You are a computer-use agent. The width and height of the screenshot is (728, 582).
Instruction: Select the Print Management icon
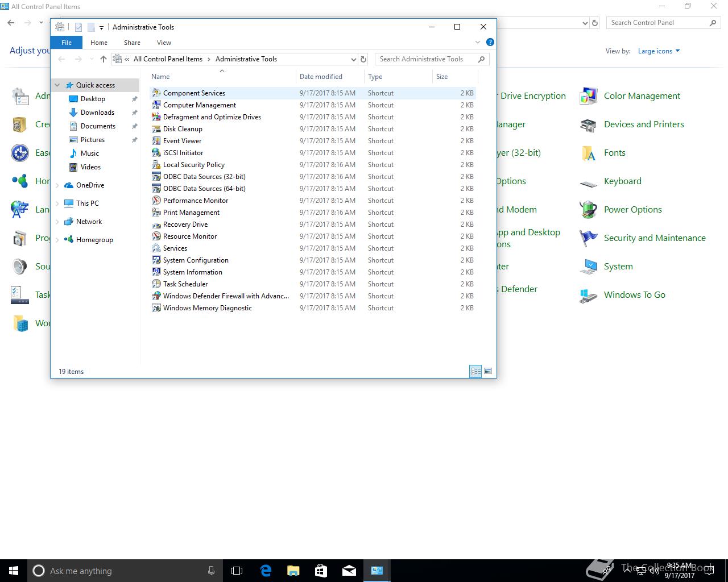(x=156, y=212)
